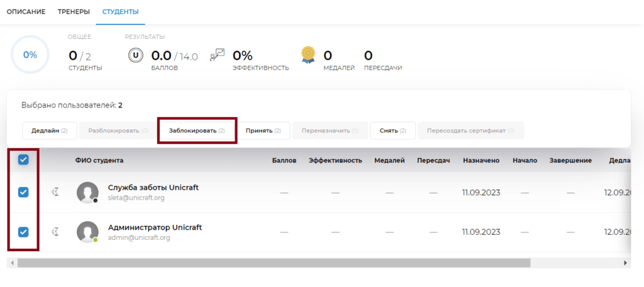Uncheck the Администратор Unicraft row checkbox
This screenshot has width=644, height=287.
coord(23,232)
